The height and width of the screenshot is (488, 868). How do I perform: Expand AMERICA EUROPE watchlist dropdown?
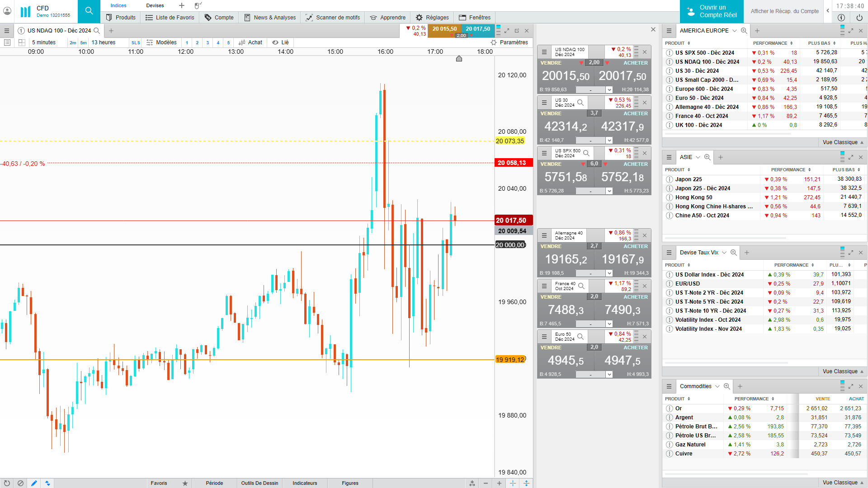click(x=735, y=31)
